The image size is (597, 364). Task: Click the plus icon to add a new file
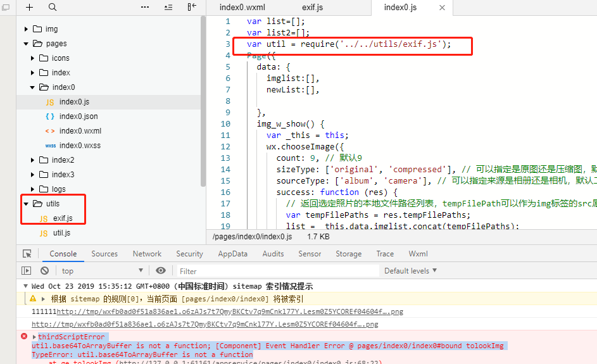click(29, 7)
